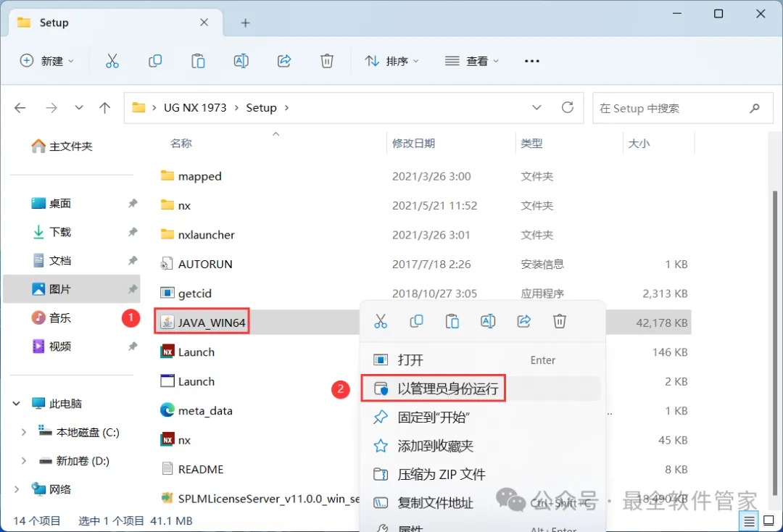Go back with the left arrow

20,108
